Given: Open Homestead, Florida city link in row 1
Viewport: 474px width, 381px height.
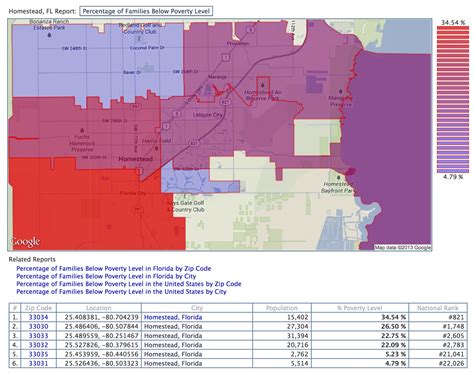Looking at the screenshot, I should [x=173, y=317].
